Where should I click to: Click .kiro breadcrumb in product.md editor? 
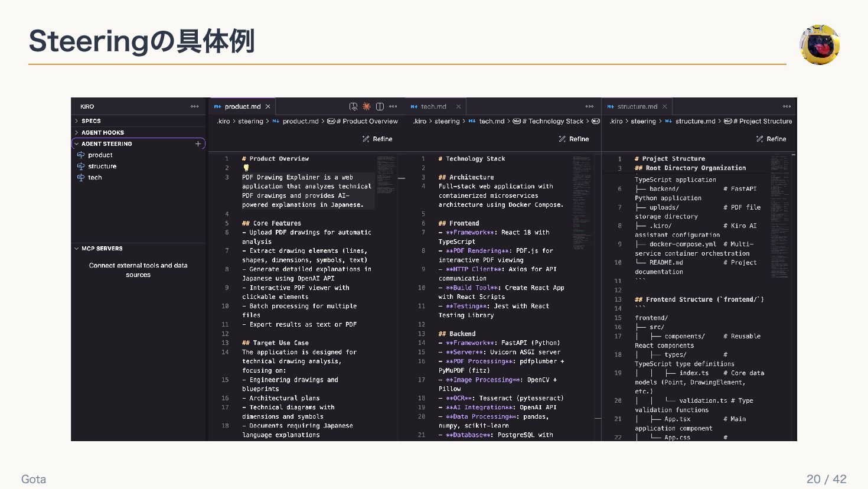[x=223, y=122]
